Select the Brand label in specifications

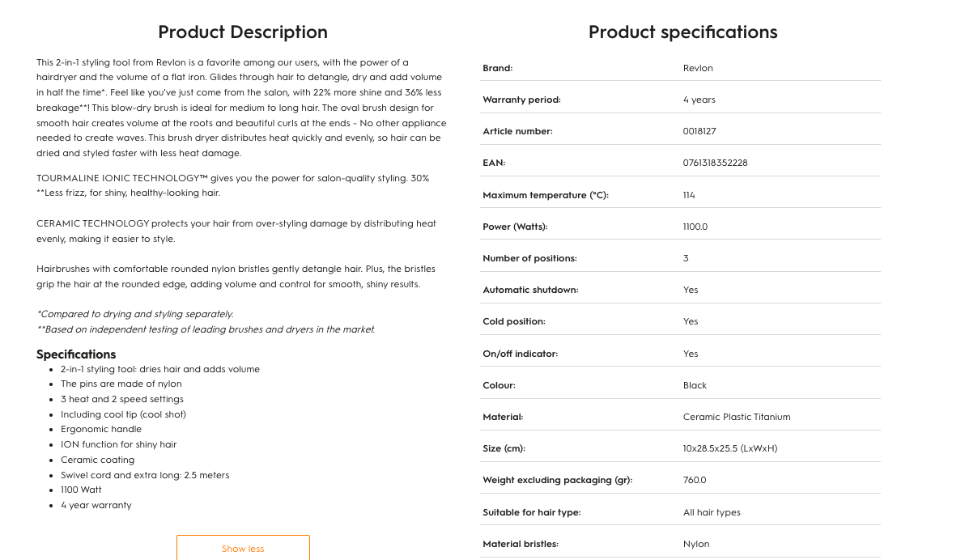(497, 68)
